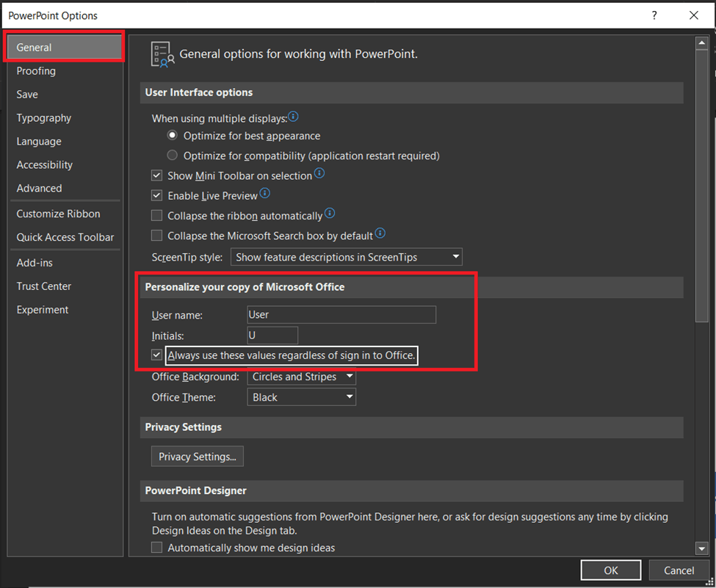The height and width of the screenshot is (588, 716).
Task: Enable Collapse the ribbon automatically
Action: point(156,216)
